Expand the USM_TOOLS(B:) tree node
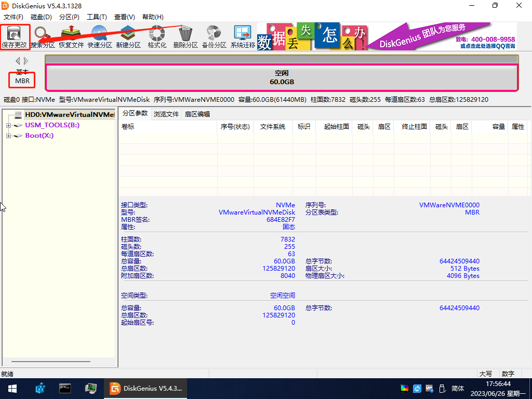The image size is (532, 399). (x=8, y=126)
